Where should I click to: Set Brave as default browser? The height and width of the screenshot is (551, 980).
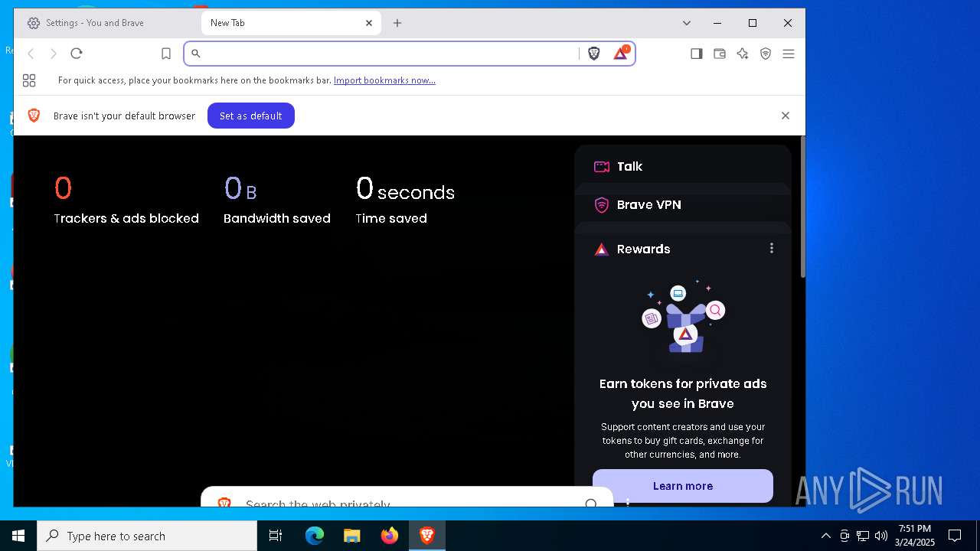coord(251,116)
